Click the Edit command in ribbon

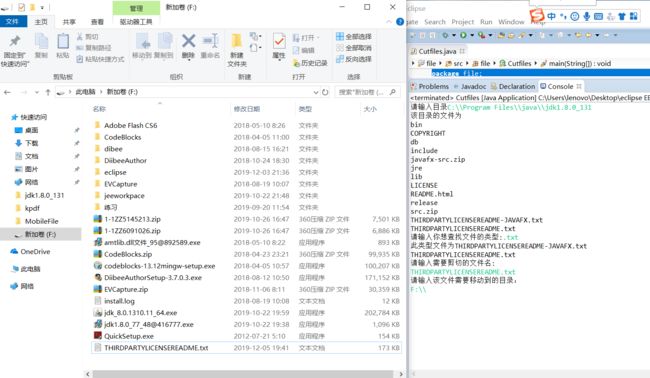pyautogui.click(x=304, y=50)
